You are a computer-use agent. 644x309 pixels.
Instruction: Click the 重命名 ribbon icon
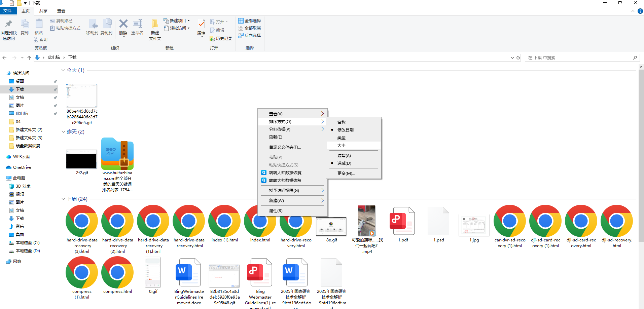[137, 24]
